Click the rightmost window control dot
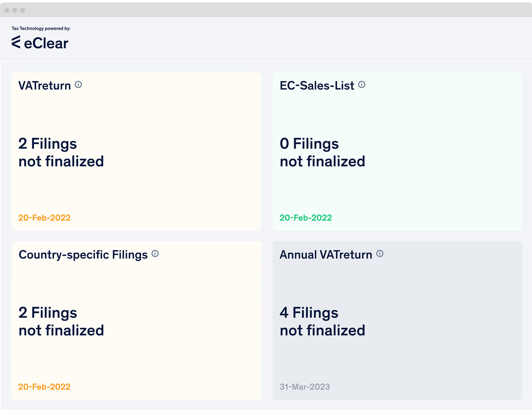The height and width of the screenshot is (410, 532). pyautogui.click(x=23, y=10)
